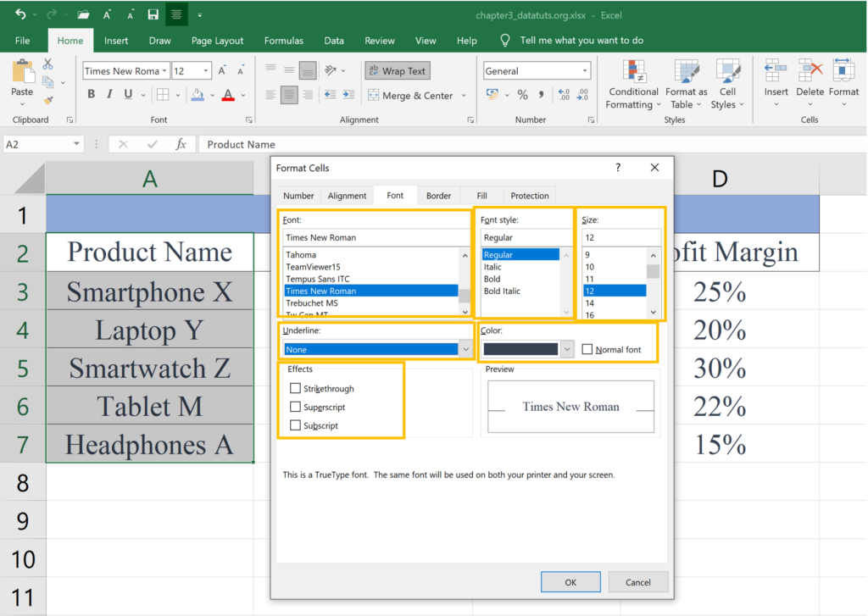Click the font Color swatch
The image size is (868, 616).
(520, 349)
